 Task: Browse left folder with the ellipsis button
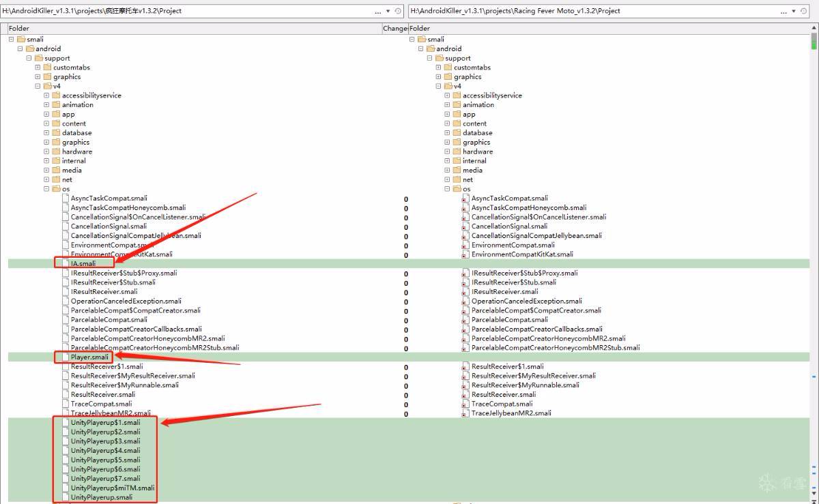[x=378, y=11]
